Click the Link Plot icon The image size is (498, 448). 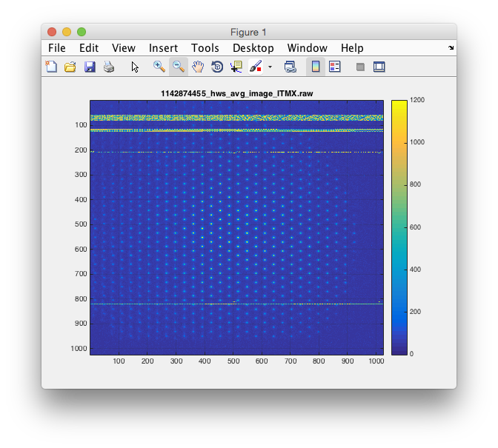pyautogui.click(x=290, y=67)
